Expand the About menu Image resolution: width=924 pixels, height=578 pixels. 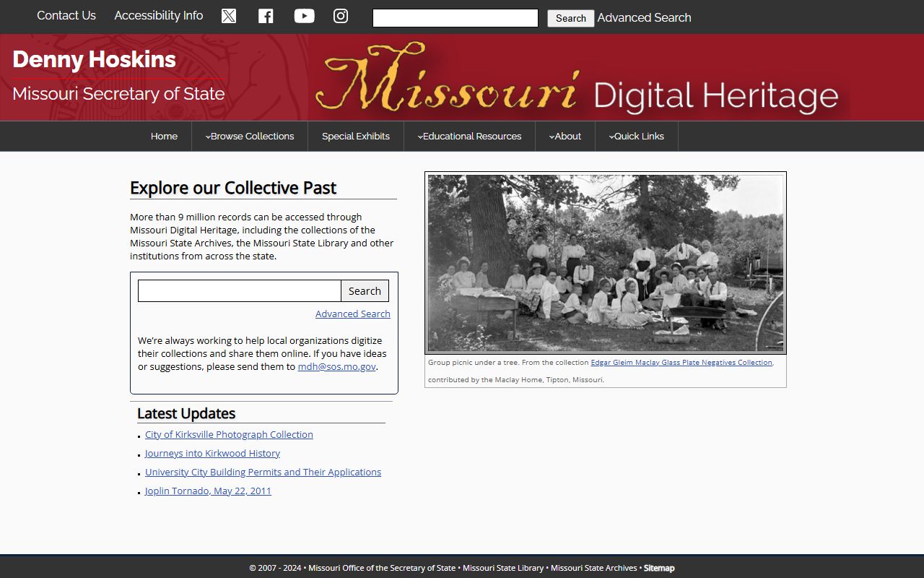(x=565, y=136)
